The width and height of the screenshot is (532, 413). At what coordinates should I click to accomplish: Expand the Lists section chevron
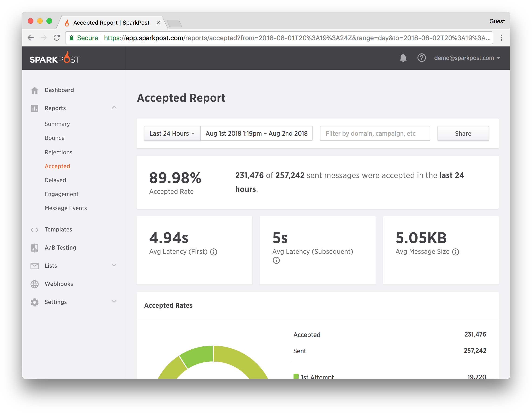point(114,265)
